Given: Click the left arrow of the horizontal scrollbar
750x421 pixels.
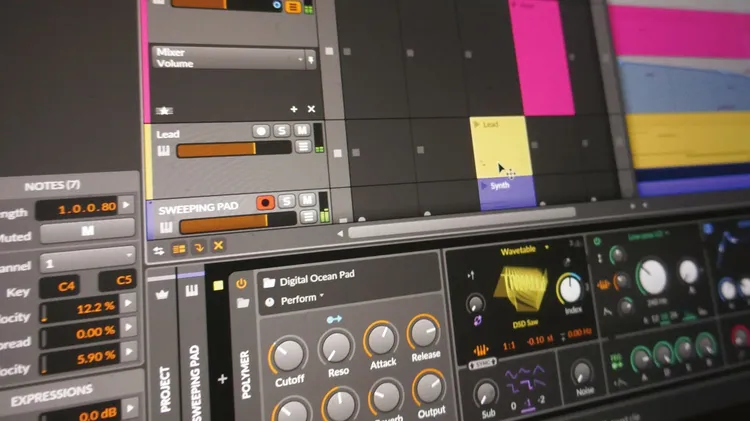Looking at the screenshot, I should tap(340, 233).
